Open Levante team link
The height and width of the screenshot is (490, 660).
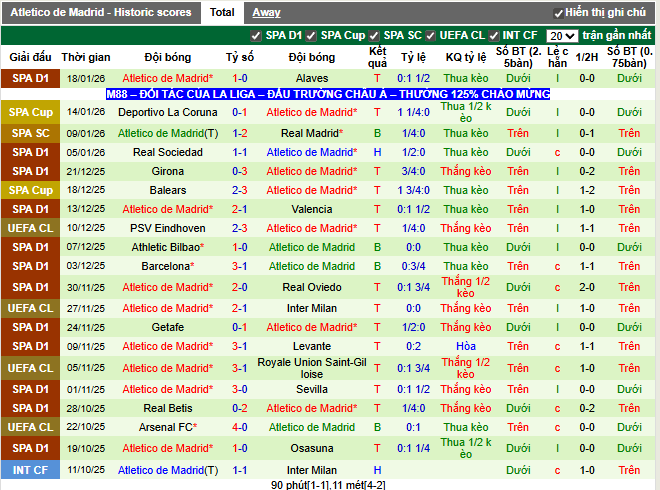click(x=312, y=346)
